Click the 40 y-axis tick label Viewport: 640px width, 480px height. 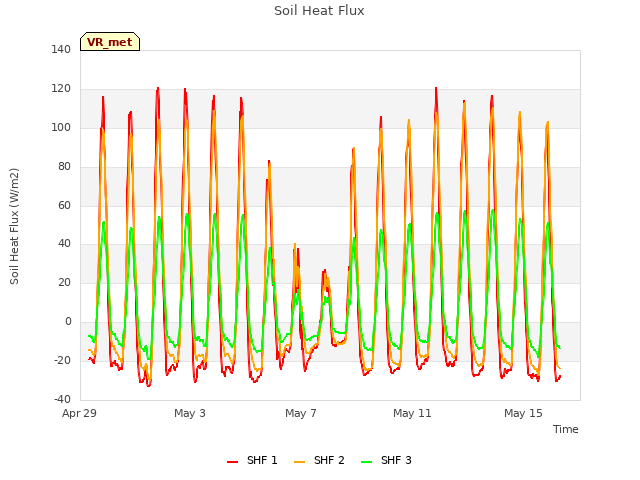(64, 244)
